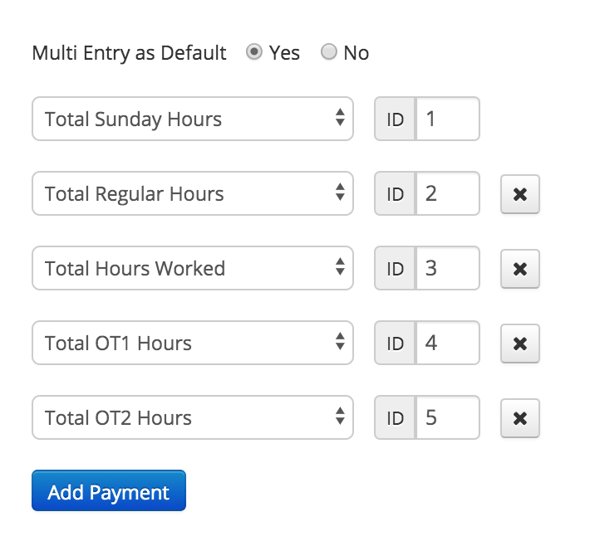This screenshot has height=546, width=600.
Task: Focus the ID field containing 1
Action: point(448,119)
